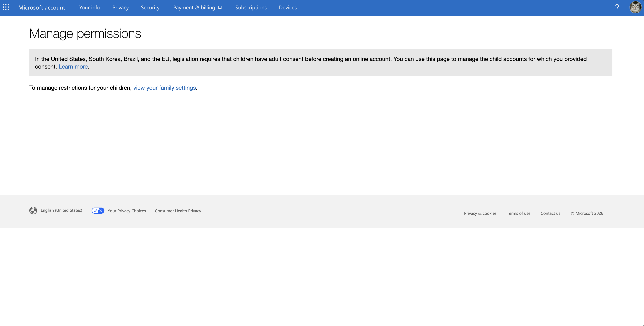Click the globe language icon
Viewport: 644px width, 326px height.
pyautogui.click(x=33, y=210)
